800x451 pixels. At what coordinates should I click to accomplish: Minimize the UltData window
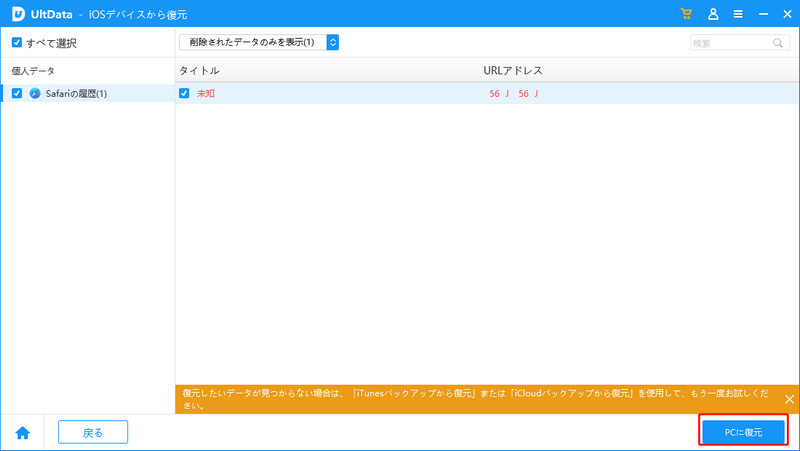762,14
